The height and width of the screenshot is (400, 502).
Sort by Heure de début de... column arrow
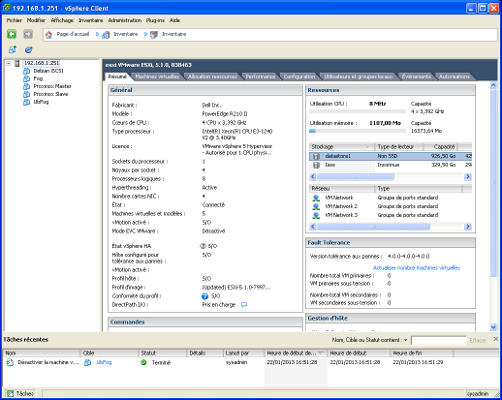pyautogui.click(x=322, y=353)
